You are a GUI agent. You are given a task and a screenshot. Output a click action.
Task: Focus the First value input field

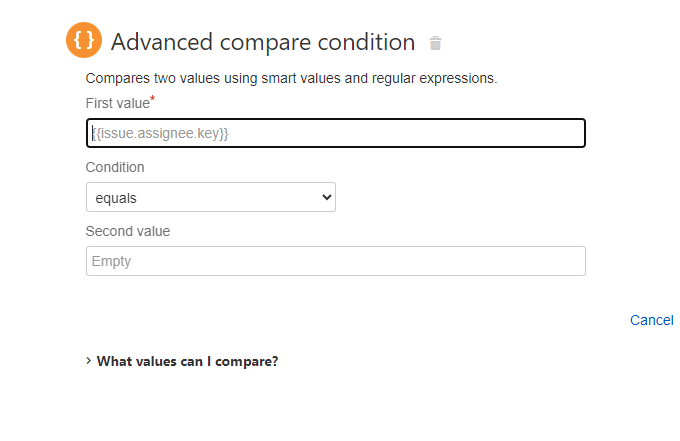click(x=336, y=133)
